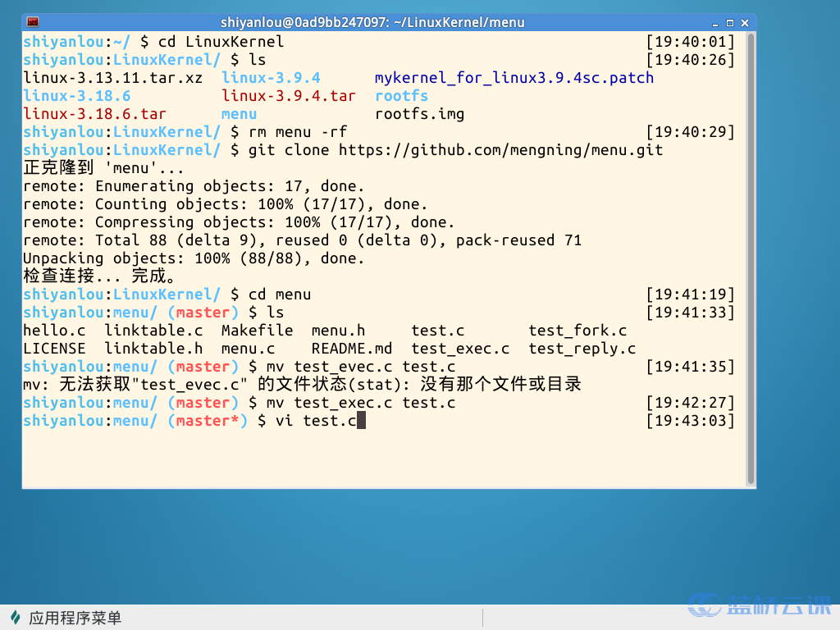
Task: Click 'Unpacking objects: 100% (88/88)' line
Action: pyautogui.click(x=194, y=258)
